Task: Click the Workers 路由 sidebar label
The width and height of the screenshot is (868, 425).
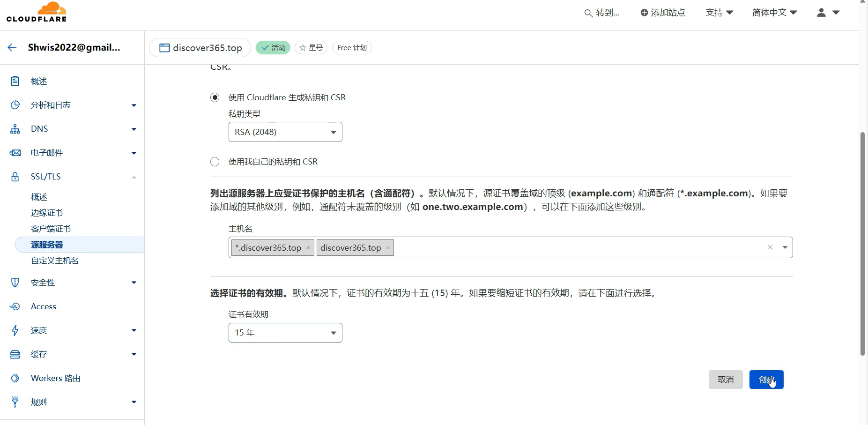Action: coord(56,378)
